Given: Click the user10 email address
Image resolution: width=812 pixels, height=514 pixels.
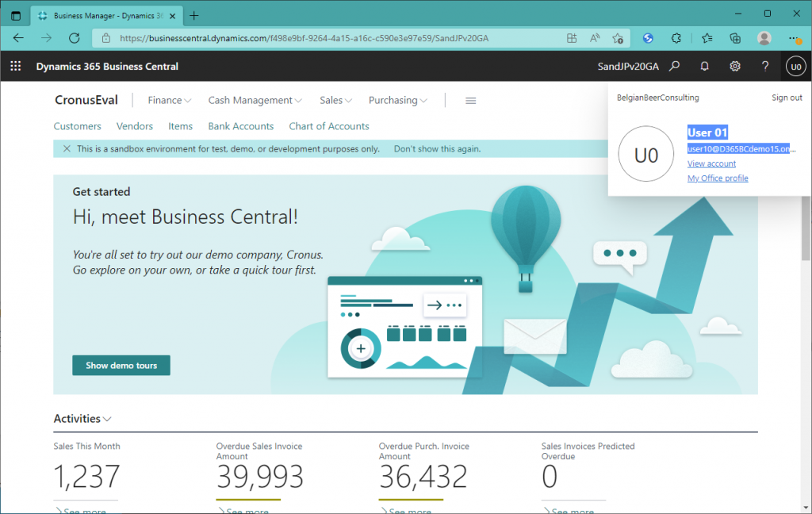Looking at the screenshot, I should click(x=741, y=148).
